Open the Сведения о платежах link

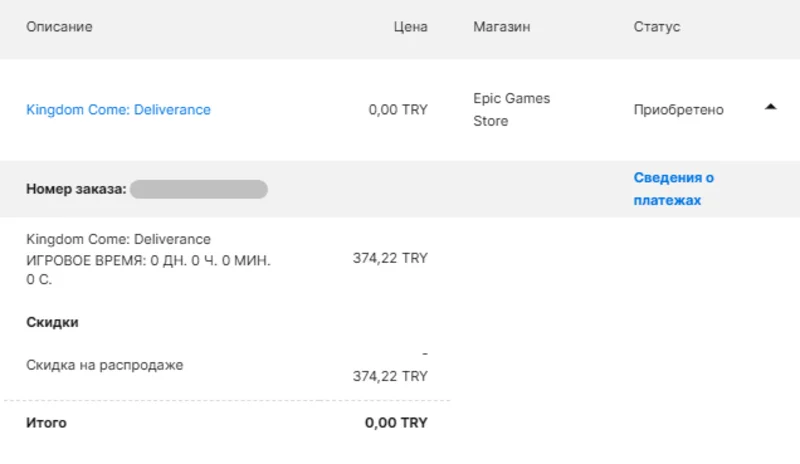(x=673, y=189)
